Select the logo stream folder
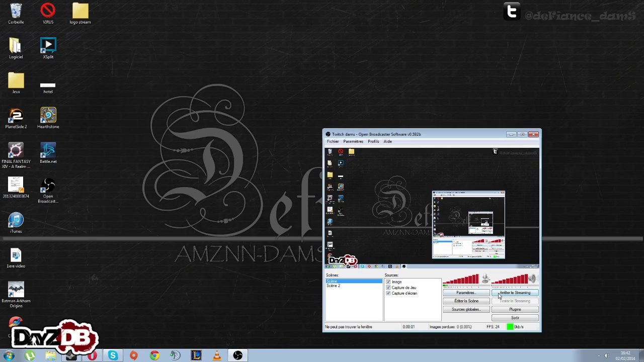644x362 pixels. point(80,14)
